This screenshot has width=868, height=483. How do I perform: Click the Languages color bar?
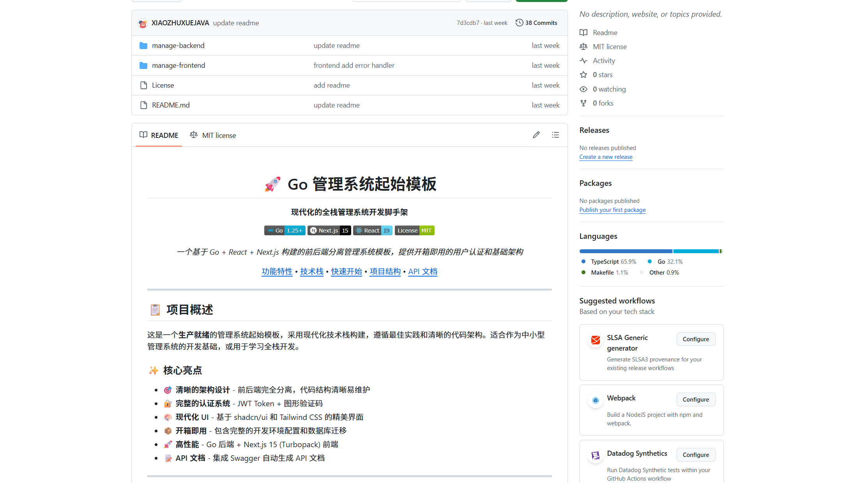(651, 251)
